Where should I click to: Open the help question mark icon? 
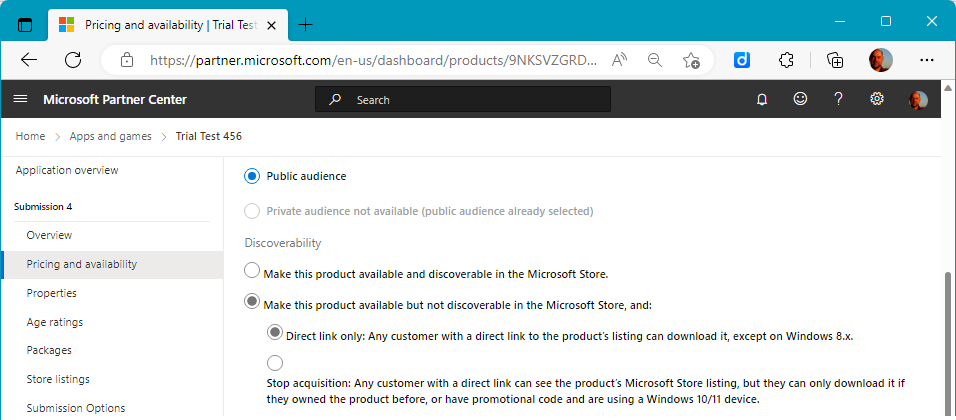click(838, 99)
